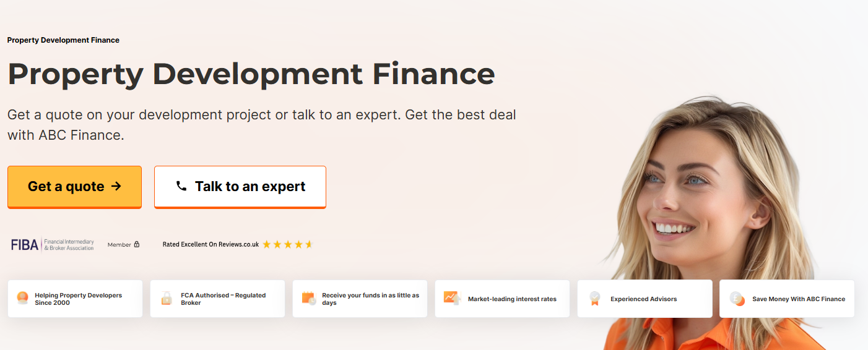Click the arrow icon beside Get a quote
The image size is (868, 350).
[116, 186]
